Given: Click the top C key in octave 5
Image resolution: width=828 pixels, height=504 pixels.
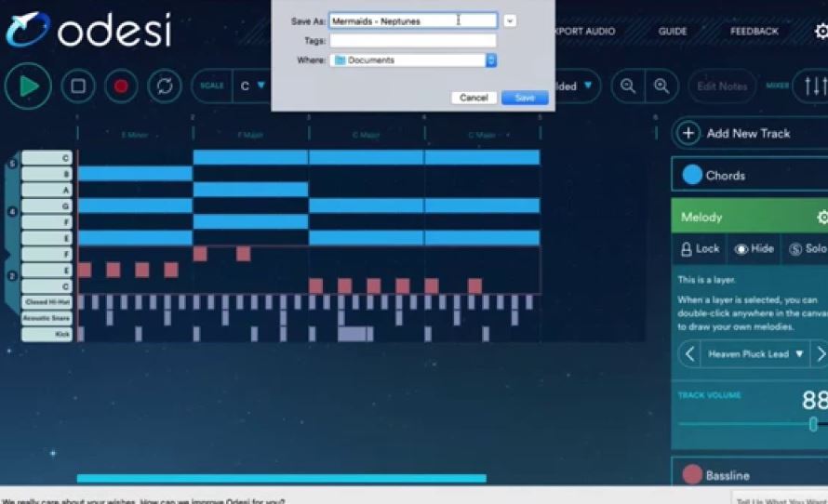Looking at the screenshot, I should point(47,158).
